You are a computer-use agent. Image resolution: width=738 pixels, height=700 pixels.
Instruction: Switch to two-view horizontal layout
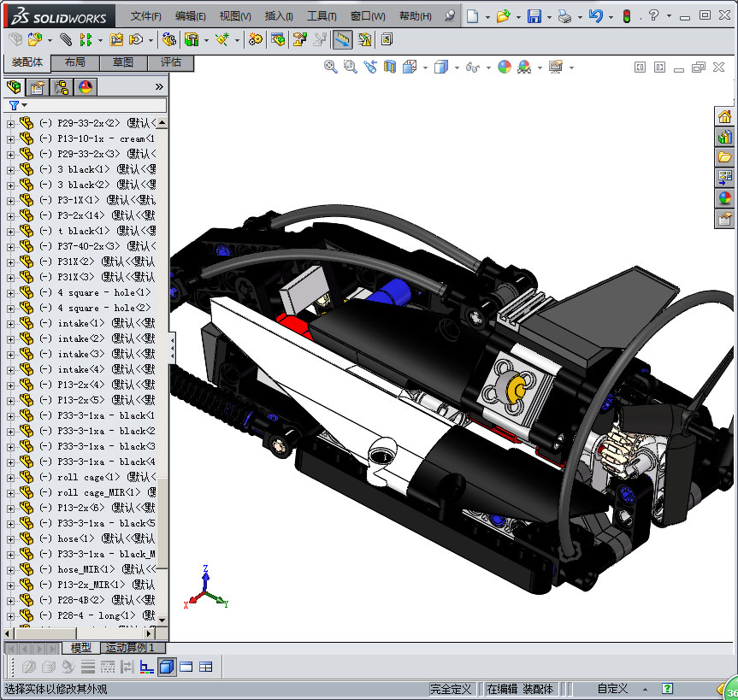[186, 667]
